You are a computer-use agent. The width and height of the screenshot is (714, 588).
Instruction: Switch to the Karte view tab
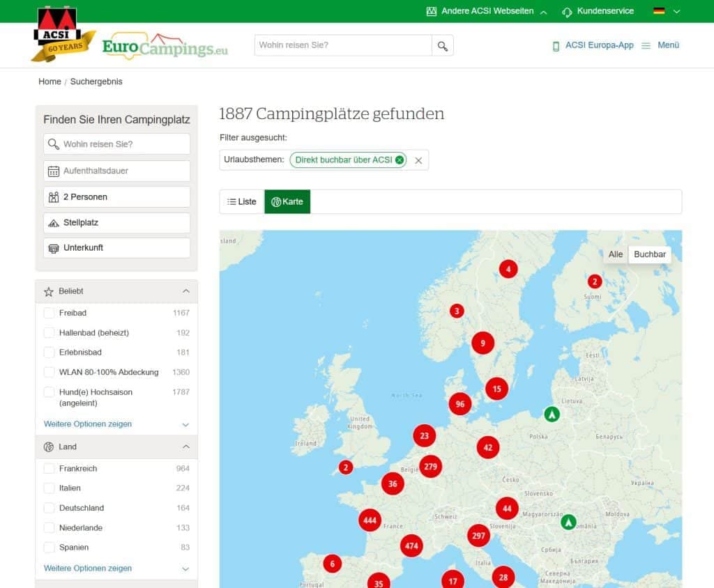[x=287, y=201]
